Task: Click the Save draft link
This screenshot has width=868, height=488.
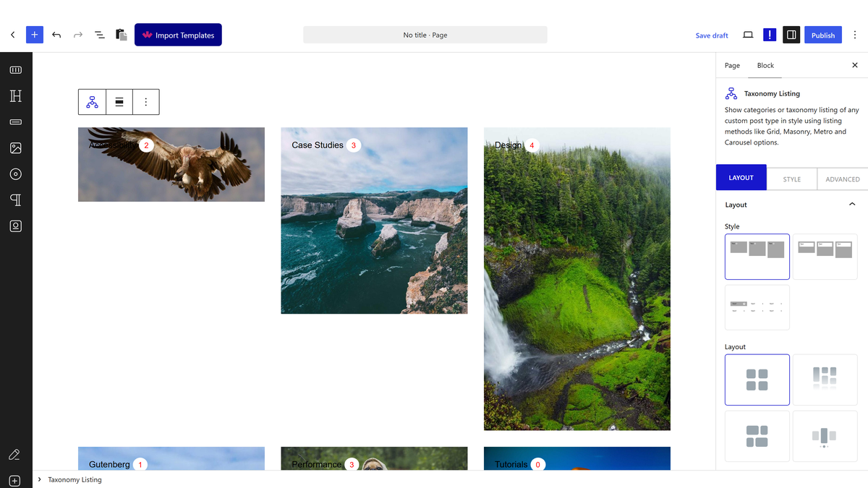Action: [x=712, y=35]
